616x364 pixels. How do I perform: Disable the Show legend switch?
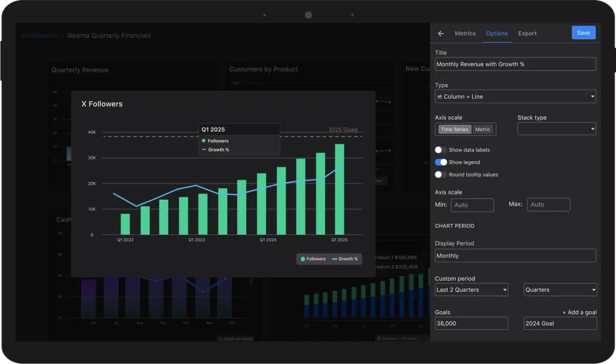[440, 162]
